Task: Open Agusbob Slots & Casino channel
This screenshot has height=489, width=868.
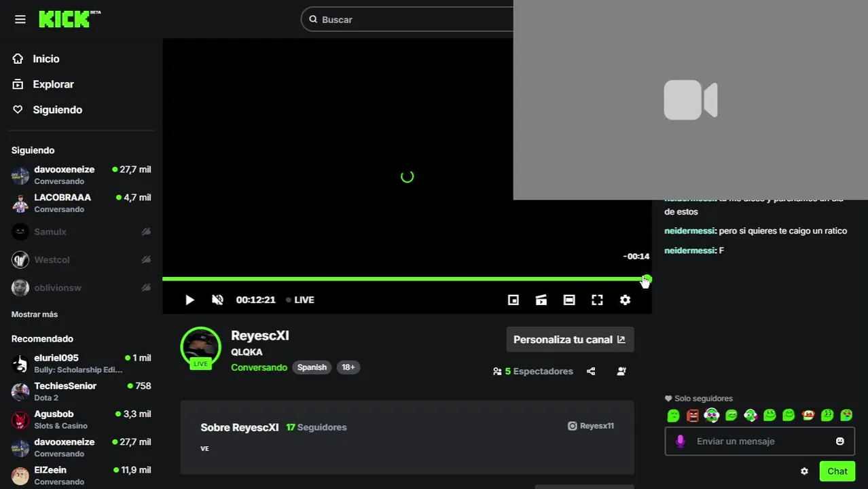Action: pyautogui.click(x=82, y=419)
